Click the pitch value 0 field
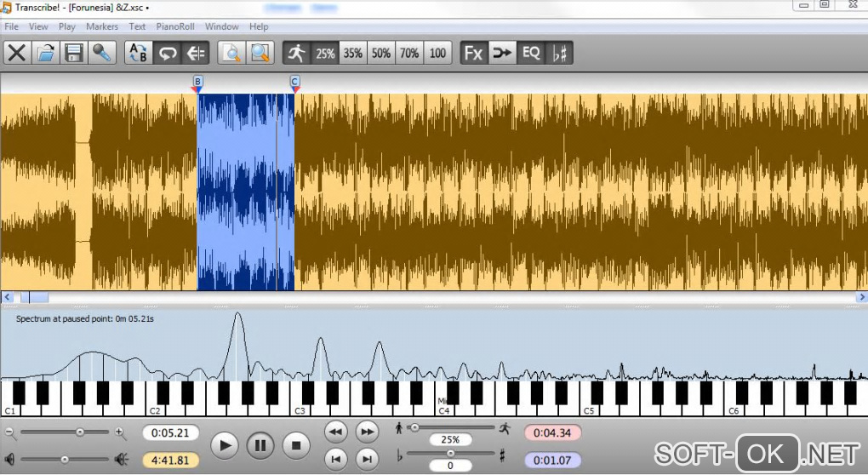The image size is (868, 475). (450, 466)
